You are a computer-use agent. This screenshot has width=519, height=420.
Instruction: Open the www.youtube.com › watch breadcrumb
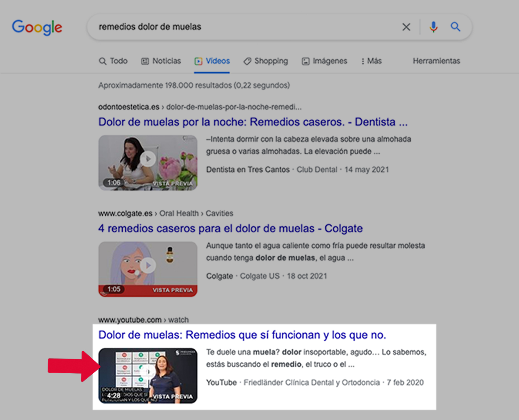click(143, 320)
